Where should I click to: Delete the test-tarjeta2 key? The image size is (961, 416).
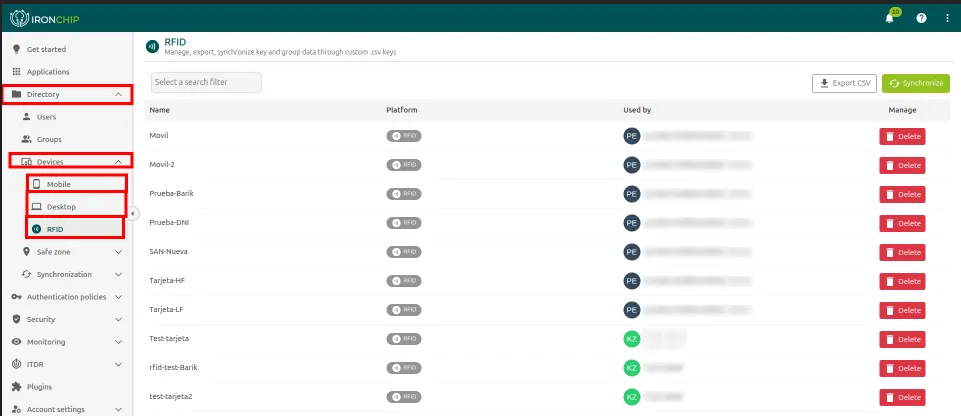pos(902,397)
